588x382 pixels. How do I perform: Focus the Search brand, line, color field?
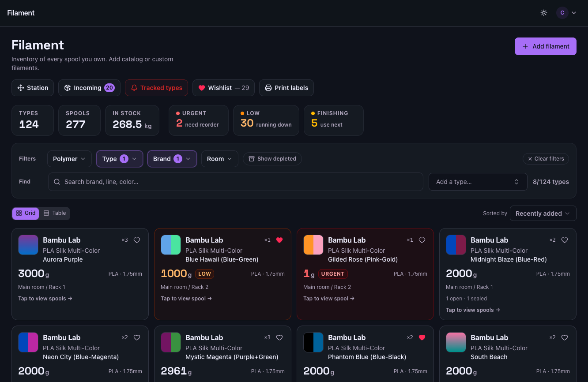tap(236, 182)
